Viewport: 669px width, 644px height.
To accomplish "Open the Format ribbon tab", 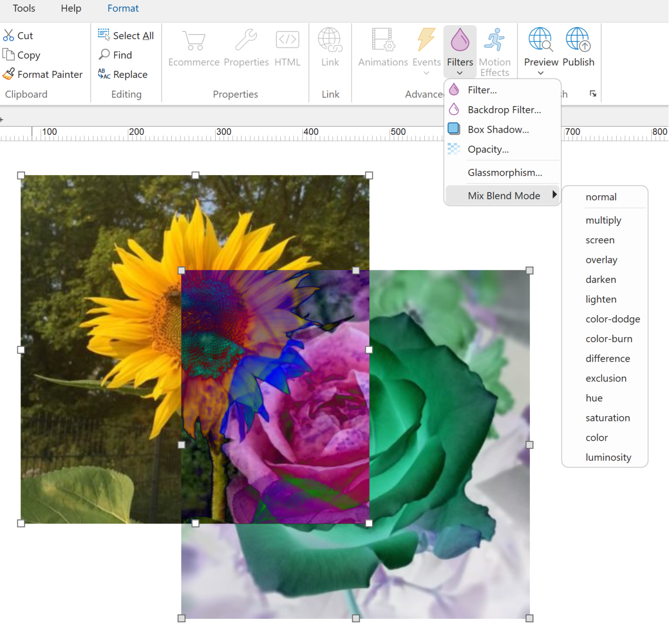I will (x=123, y=8).
